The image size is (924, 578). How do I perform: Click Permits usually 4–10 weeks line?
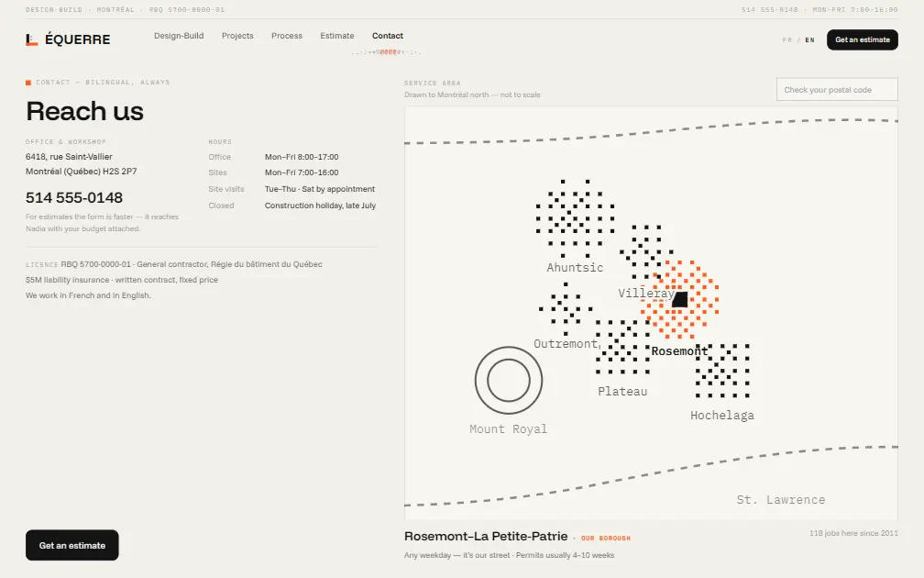565,556
